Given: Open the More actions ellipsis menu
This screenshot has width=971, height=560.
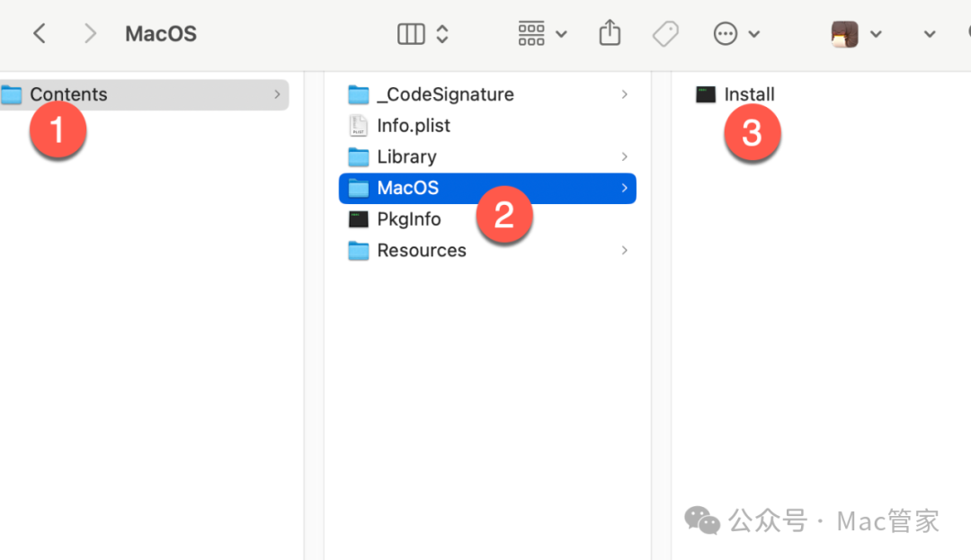Looking at the screenshot, I should (726, 34).
